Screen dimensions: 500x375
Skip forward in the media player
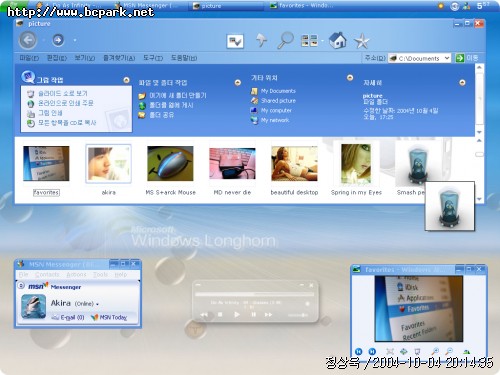coord(268,314)
